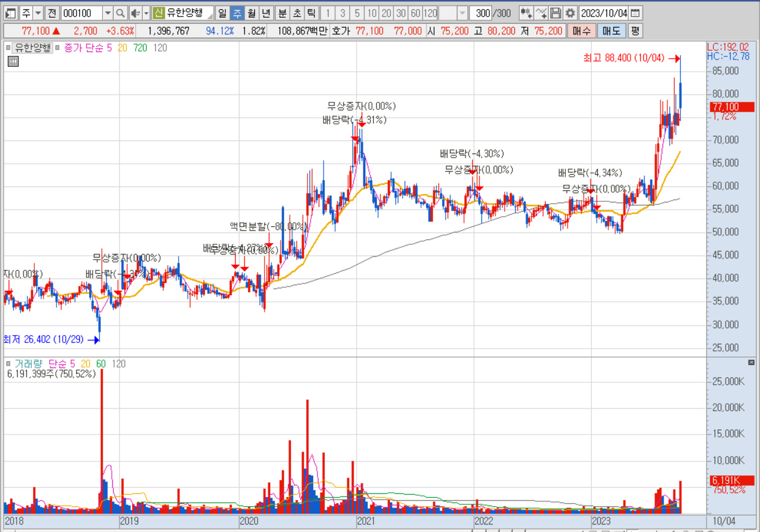The image size is (760, 532).
Task: Click the small box beside 유한양행 label
Action: click(9, 47)
